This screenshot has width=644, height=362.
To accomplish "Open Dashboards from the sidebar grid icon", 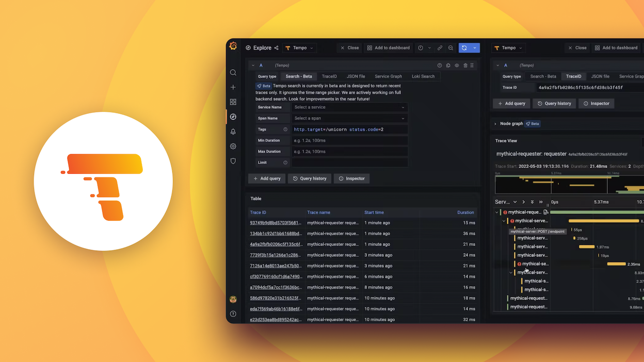I will (233, 102).
